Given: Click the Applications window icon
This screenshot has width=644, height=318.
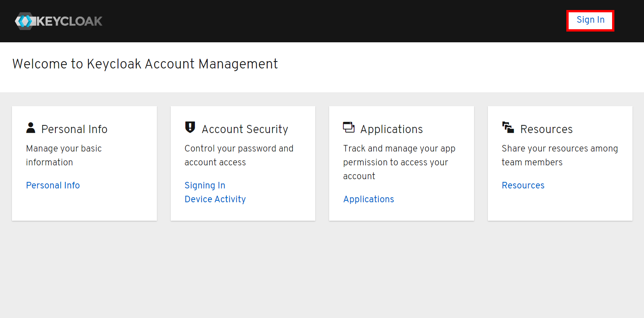Looking at the screenshot, I should click(x=349, y=127).
